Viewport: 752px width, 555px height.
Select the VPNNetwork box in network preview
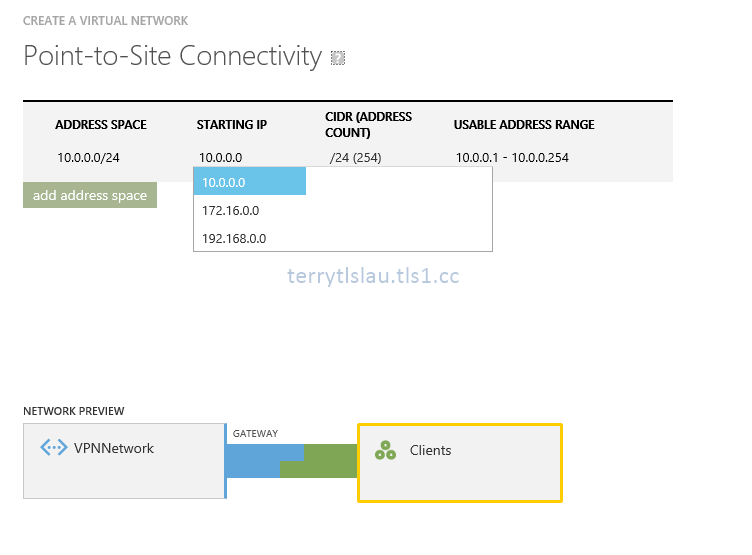point(124,460)
